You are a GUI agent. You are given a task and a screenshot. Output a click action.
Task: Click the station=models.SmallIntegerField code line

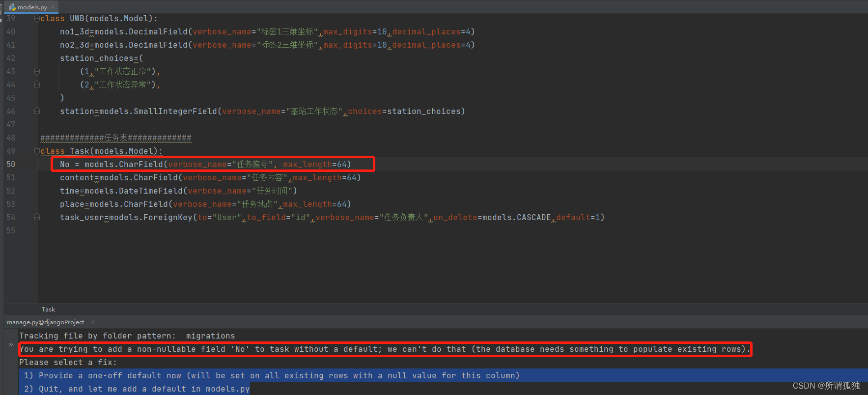coord(262,112)
